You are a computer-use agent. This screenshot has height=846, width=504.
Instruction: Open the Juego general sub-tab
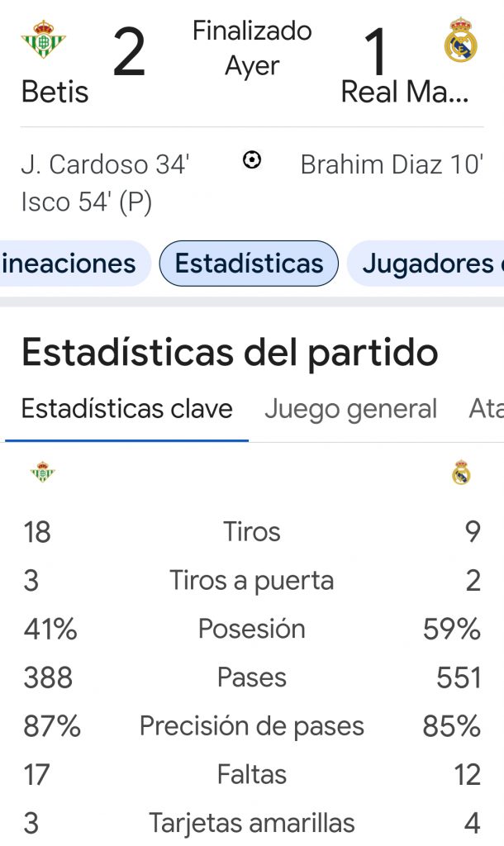point(350,408)
